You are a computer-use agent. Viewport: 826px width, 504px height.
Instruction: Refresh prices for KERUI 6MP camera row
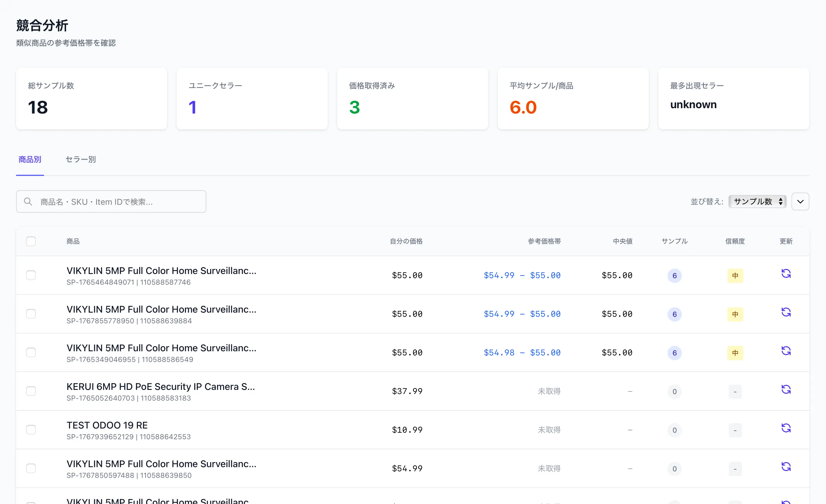tap(786, 389)
